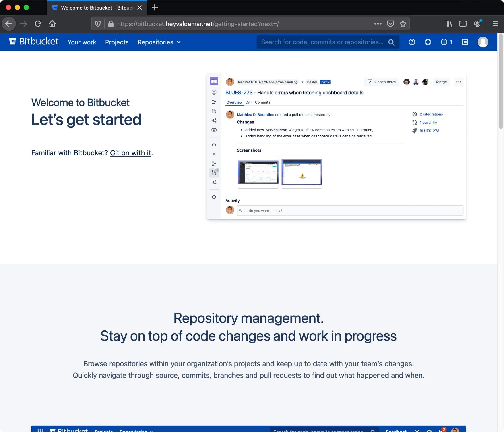Expand the Repositories dropdown
This screenshot has height=432, width=504.
tap(159, 42)
